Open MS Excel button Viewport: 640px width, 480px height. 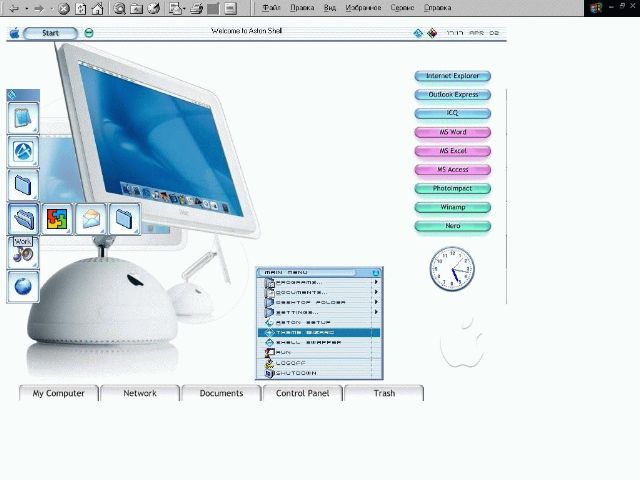pos(453,151)
